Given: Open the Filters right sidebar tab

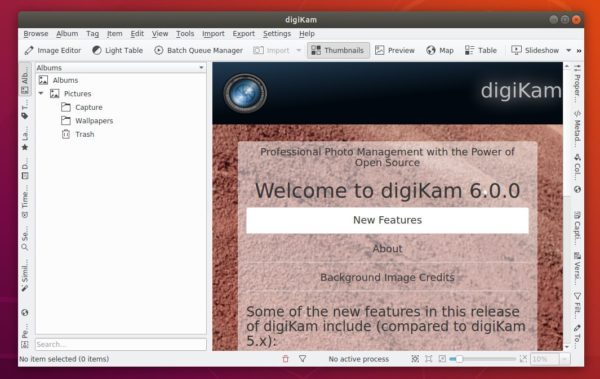Looking at the screenshot, I should point(577,306).
